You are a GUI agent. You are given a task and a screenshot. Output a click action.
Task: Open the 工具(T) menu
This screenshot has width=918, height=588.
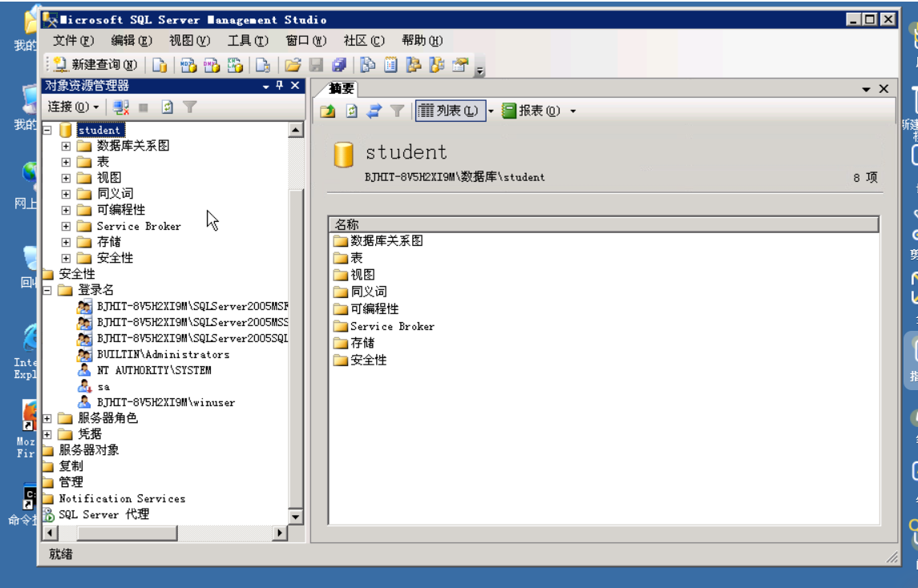[248, 40]
